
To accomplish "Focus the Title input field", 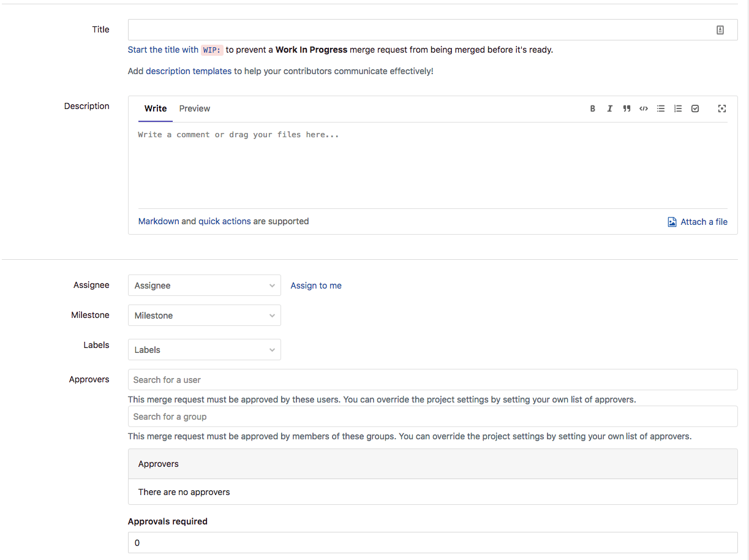I will (x=432, y=29).
